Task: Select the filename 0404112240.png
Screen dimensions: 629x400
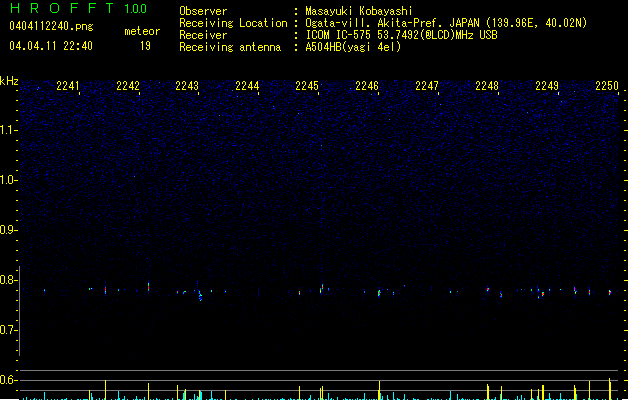Action: (x=51, y=26)
